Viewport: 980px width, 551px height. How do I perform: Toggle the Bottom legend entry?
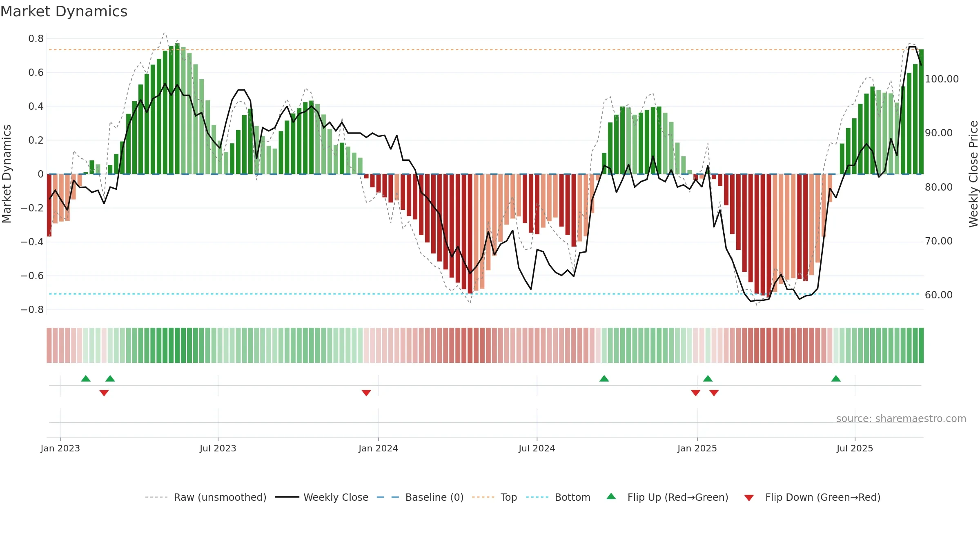(x=558, y=497)
